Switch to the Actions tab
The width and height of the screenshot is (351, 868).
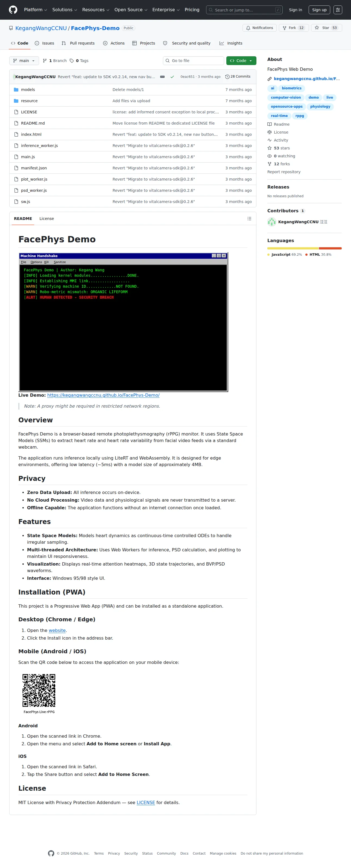(x=114, y=43)
